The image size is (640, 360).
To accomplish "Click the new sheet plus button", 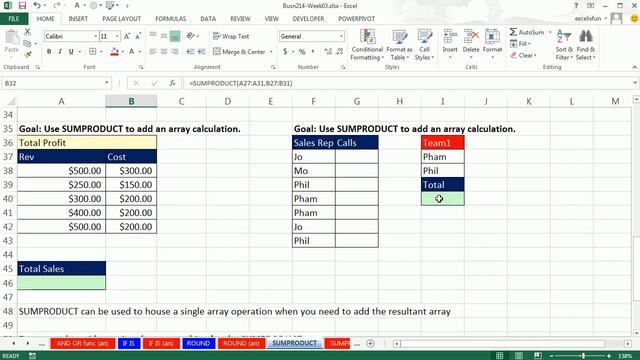I will pos(370,344).
